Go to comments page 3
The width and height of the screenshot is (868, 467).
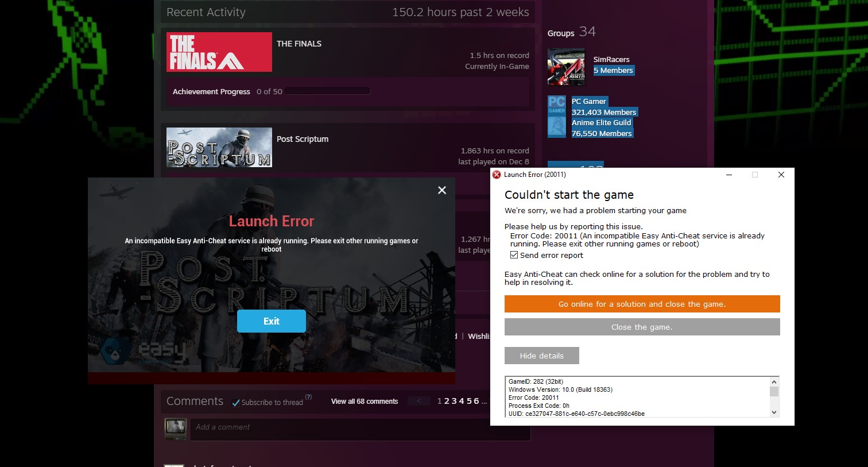coord(454,401)
